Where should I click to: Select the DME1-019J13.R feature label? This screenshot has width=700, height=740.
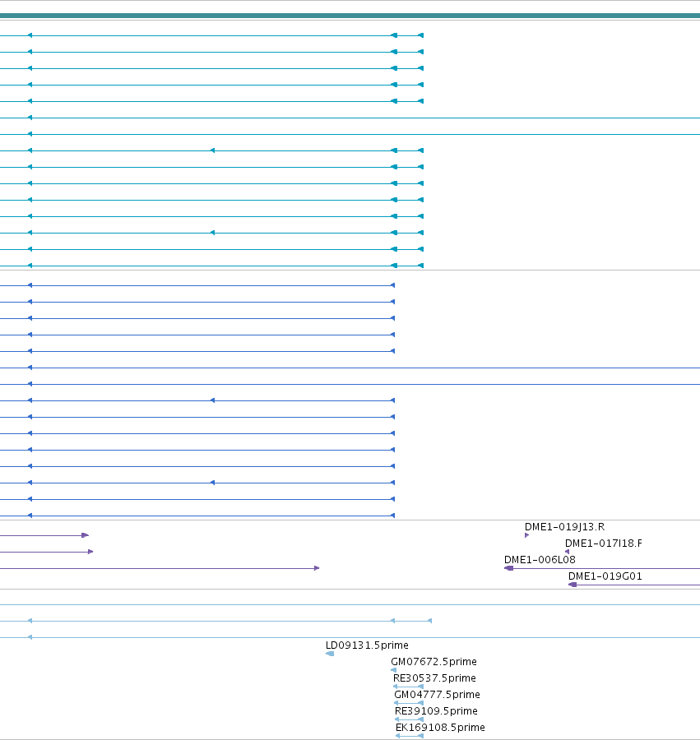point(564,527)
